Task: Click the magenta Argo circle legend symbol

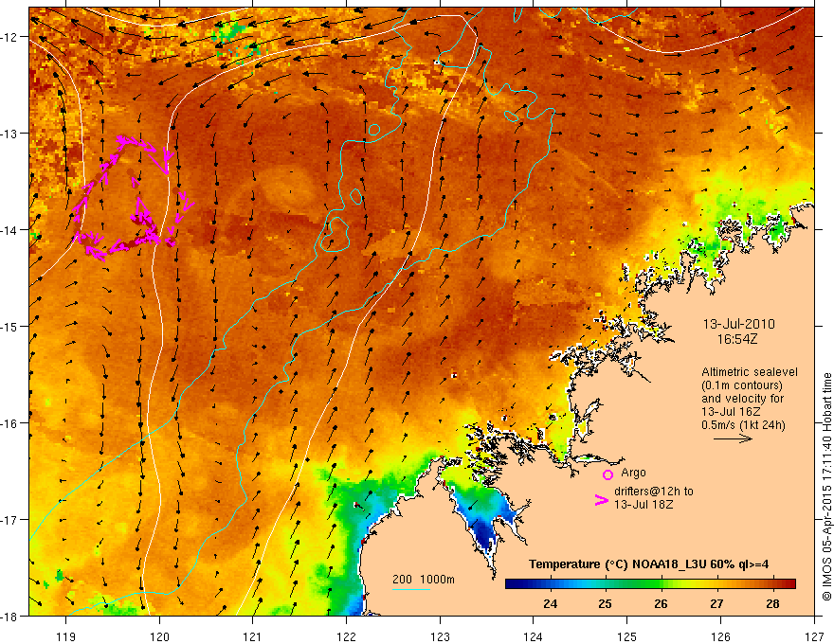Action: tap(607, 474)
